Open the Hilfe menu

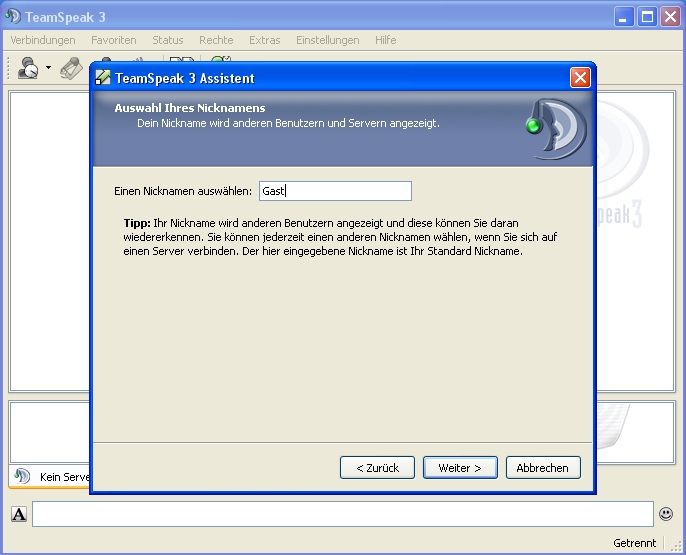385,40
